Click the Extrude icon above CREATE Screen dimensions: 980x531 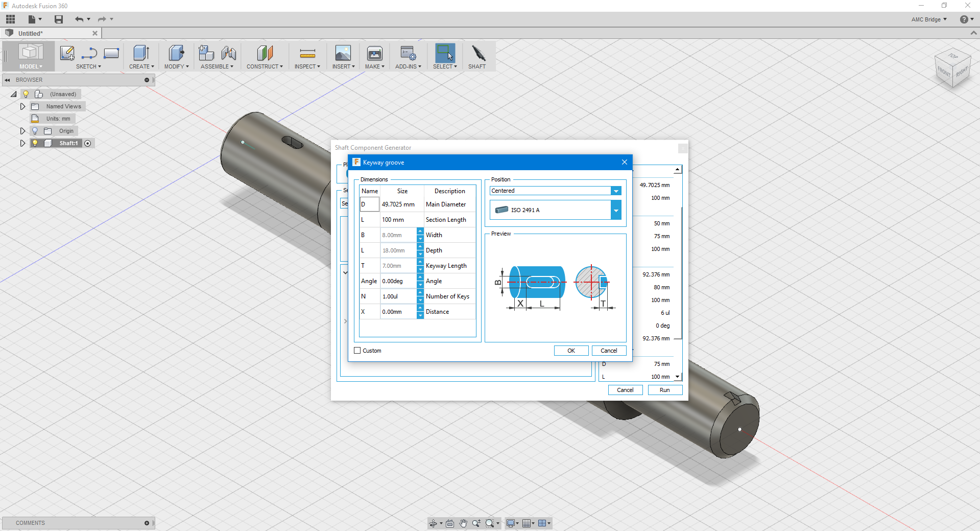click(141, 53)
